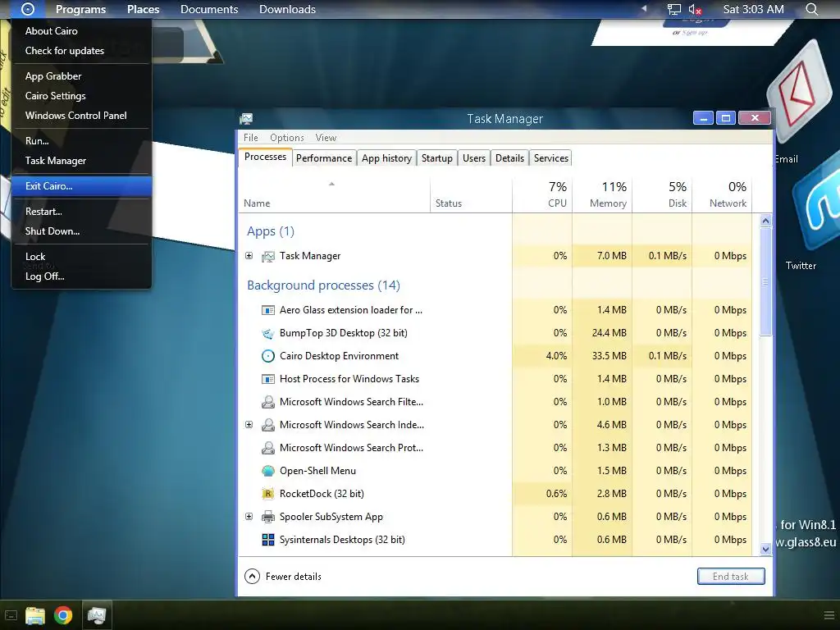Select Task Manager in Cairo menu
Viewport: 840px width, 630px height.
pos(81,161)
